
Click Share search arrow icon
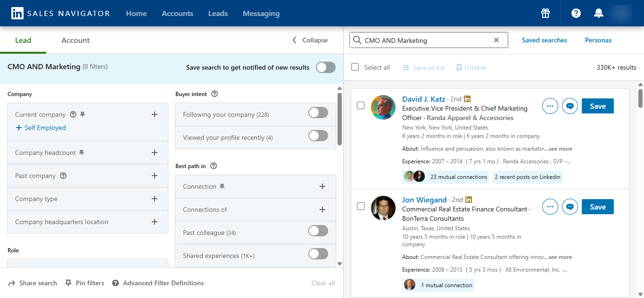[12, 283]
